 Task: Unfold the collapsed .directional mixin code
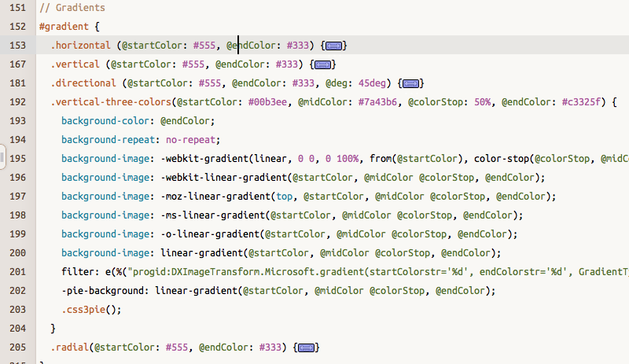point(411,83)
